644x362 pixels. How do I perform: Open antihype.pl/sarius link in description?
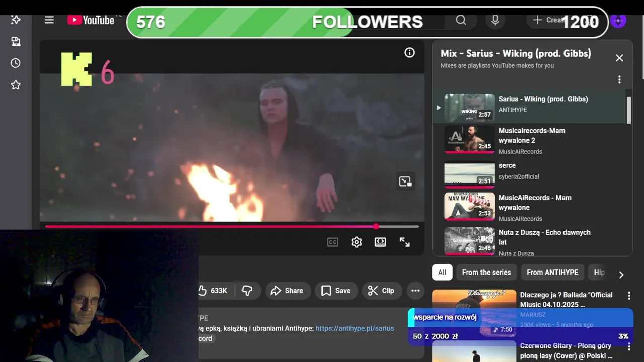[x=355, y=328]
